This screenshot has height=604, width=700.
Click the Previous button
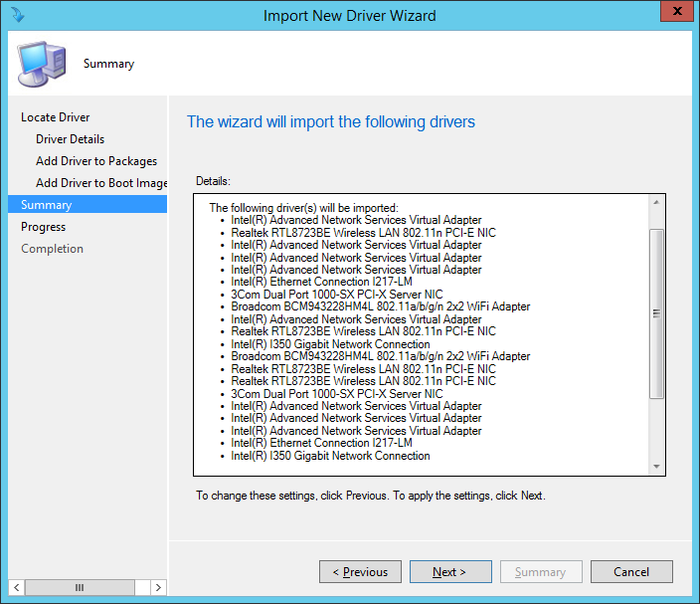(x=360, y=572)
